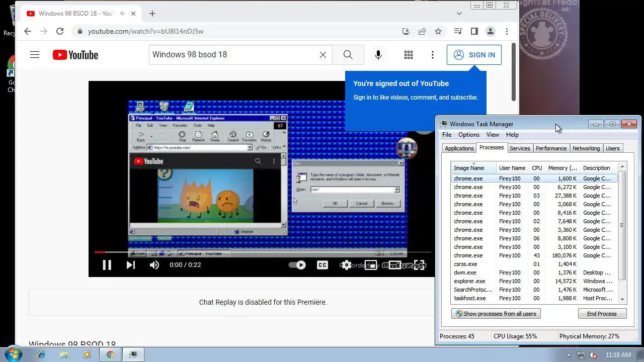
Task: Click Show processes from all users
Action: [x=496, y=314]
